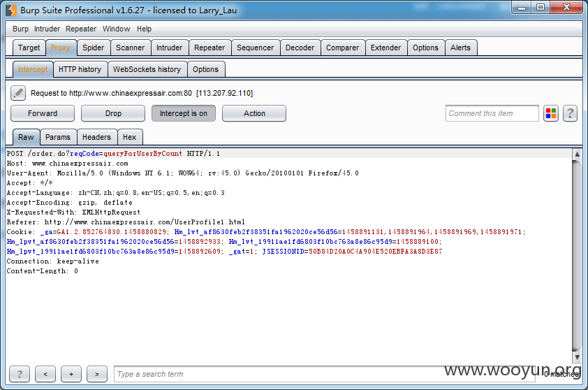Go to previous search match button
Viewport: 588px width, 390px height.
click(x=45, y=374)
